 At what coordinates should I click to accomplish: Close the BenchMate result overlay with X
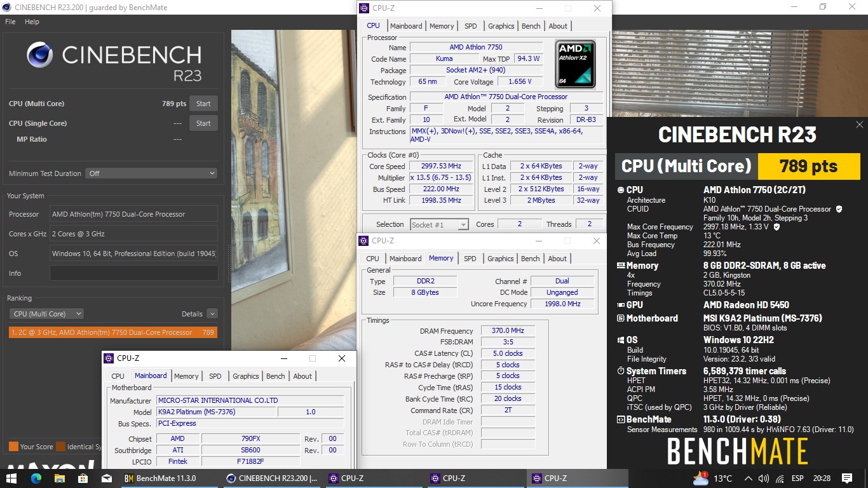pyautogui.click(x=859, y=125)
